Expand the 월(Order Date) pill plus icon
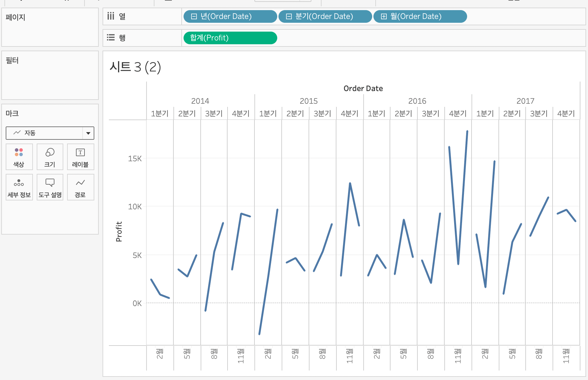Image resolution: width=588 pixels, height=380 pixels. (384, 16)
